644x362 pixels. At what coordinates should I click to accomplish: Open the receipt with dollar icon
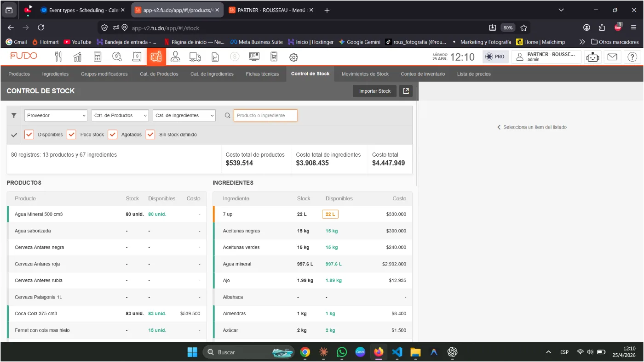(x=137, y=57)
